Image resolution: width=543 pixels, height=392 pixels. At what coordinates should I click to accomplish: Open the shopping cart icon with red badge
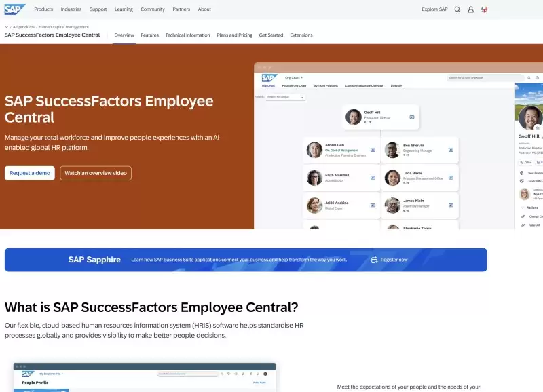tap(484, 9)
